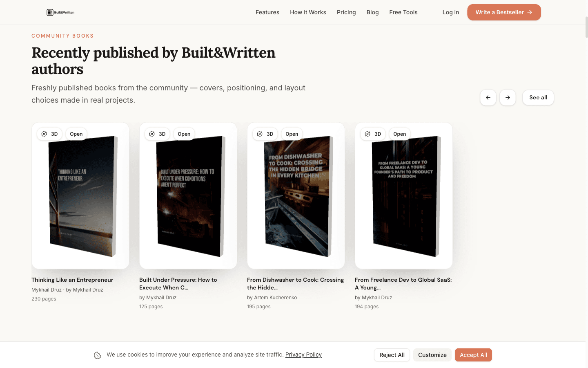Accept all cookies

[x=473, y=355]
